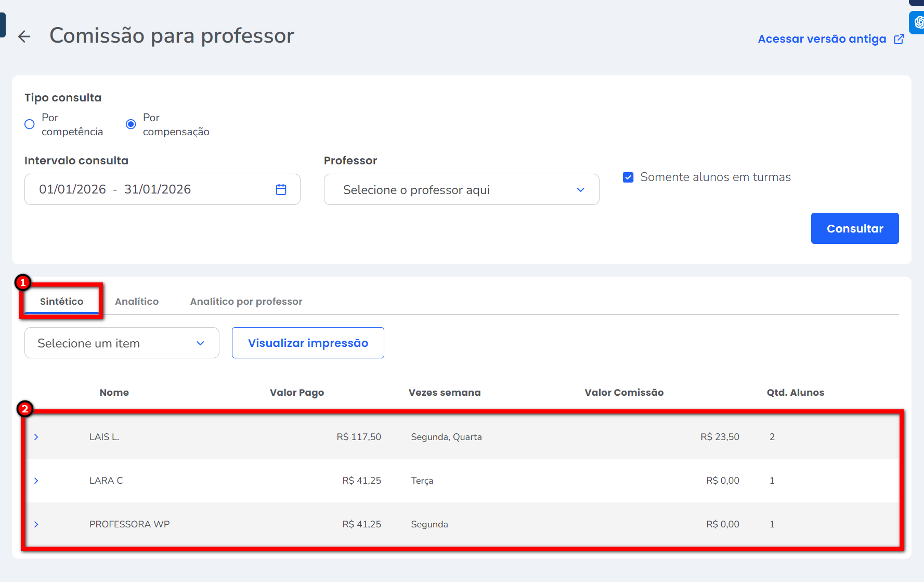This screenshot has height=582, width=924.
Task: Select the Sintético tab
Action: coord(61,302)
